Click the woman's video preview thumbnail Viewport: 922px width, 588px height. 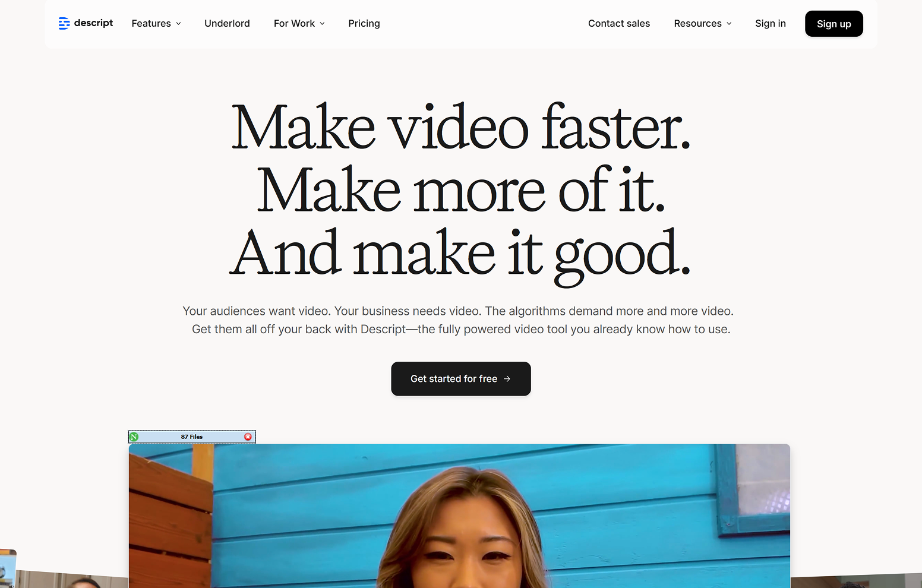(x=459, y=516)
